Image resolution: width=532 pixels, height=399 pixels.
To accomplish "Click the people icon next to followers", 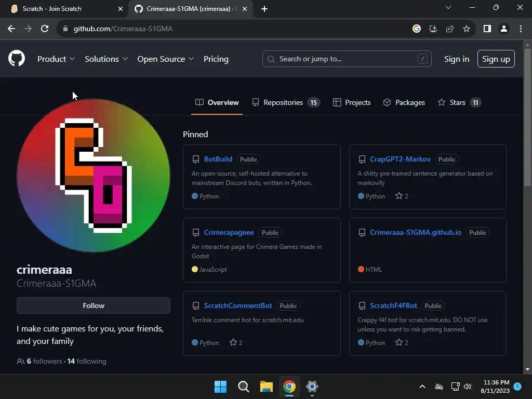I will click(x=20, y=362).
